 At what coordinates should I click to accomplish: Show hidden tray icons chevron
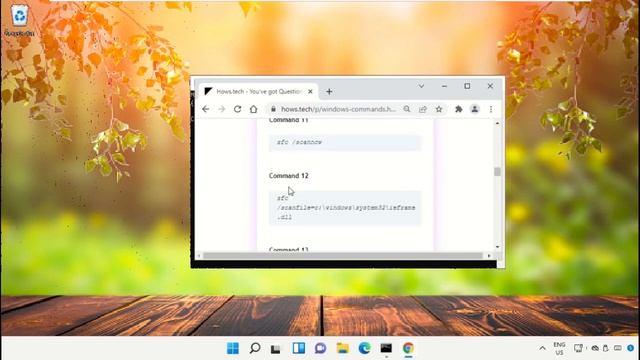point(542,348)
